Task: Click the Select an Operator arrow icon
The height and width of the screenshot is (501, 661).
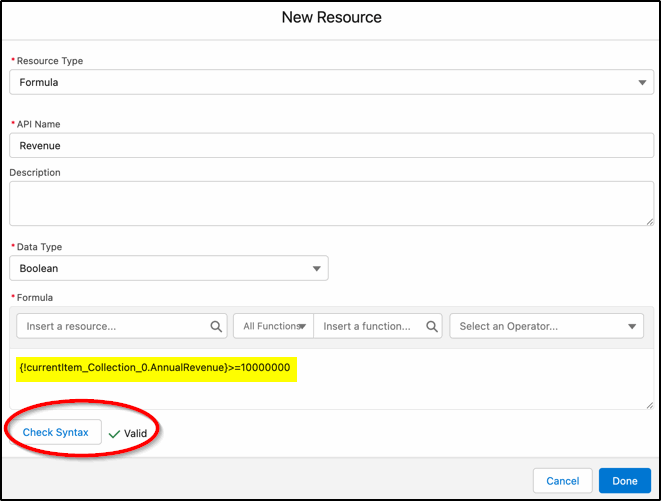Action: [632, 326]
